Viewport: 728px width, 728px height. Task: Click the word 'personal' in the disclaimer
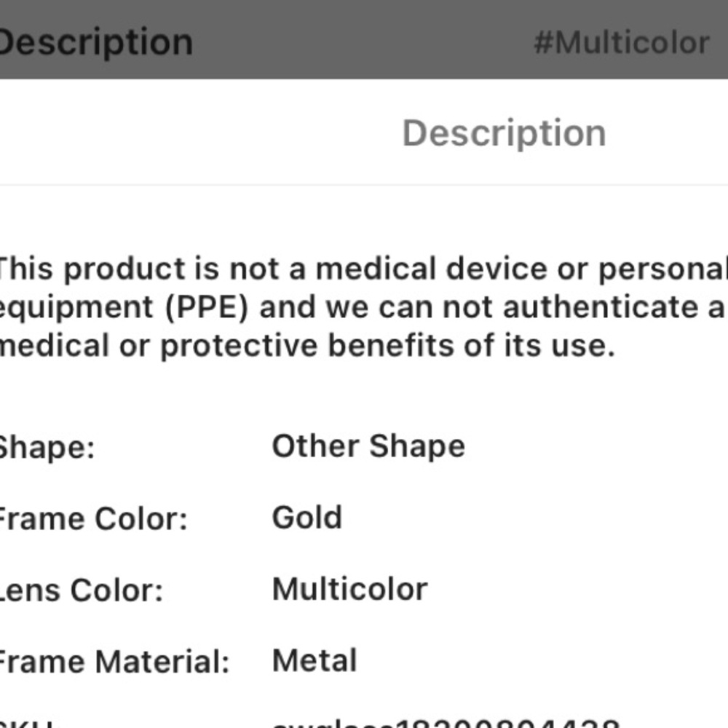pyautogui.click(x=662, y=269)
